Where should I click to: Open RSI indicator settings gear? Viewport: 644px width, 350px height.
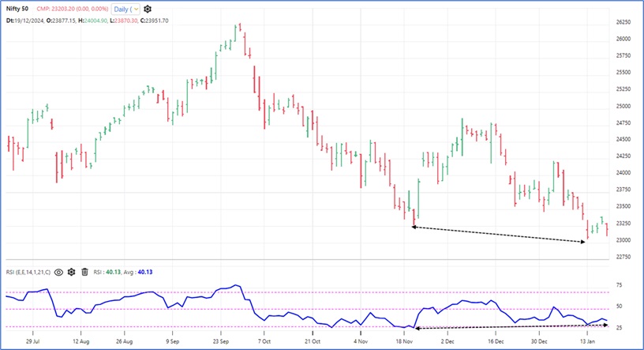pyautogui.click(x=72, y=273)
